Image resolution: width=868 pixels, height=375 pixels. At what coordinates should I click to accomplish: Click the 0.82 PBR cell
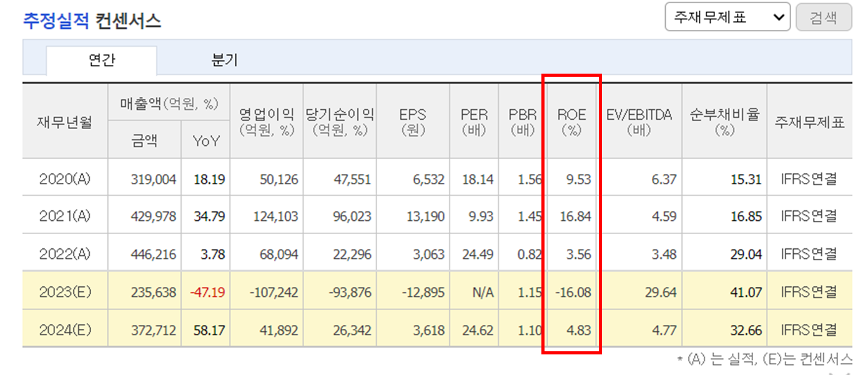[x=530, y=254]
